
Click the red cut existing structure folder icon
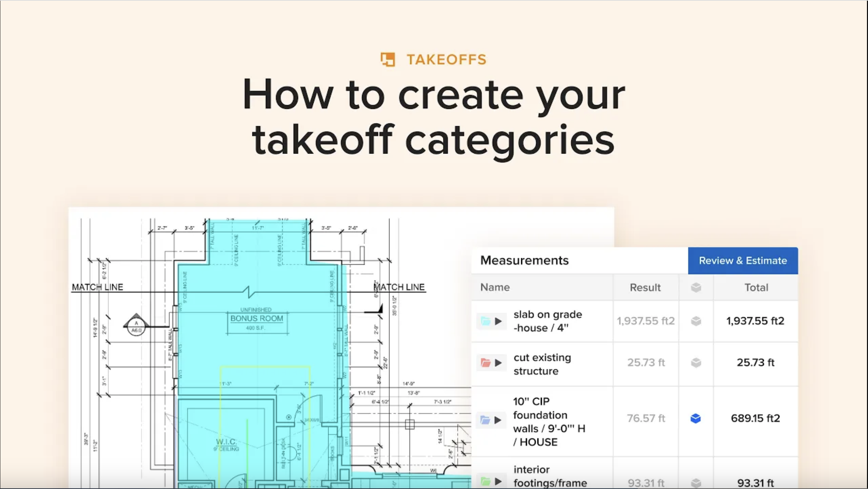tap(486, 363)
